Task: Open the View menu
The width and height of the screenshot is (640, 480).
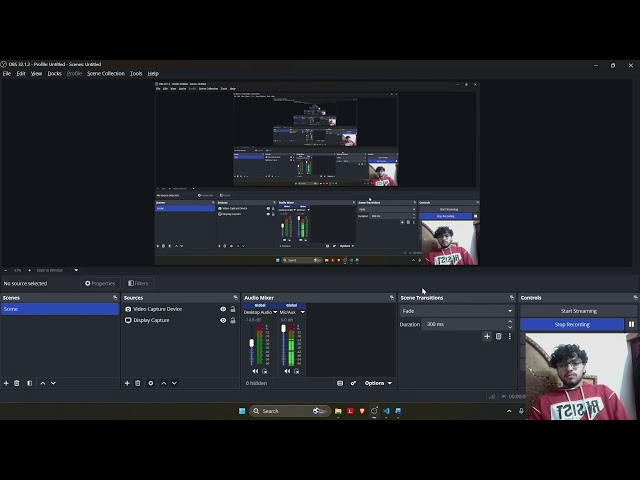Action: 36,73
